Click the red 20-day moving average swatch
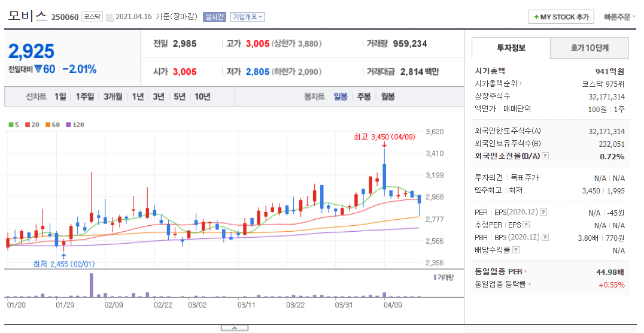Screen dimensions: 644x333 pos(28,125)
